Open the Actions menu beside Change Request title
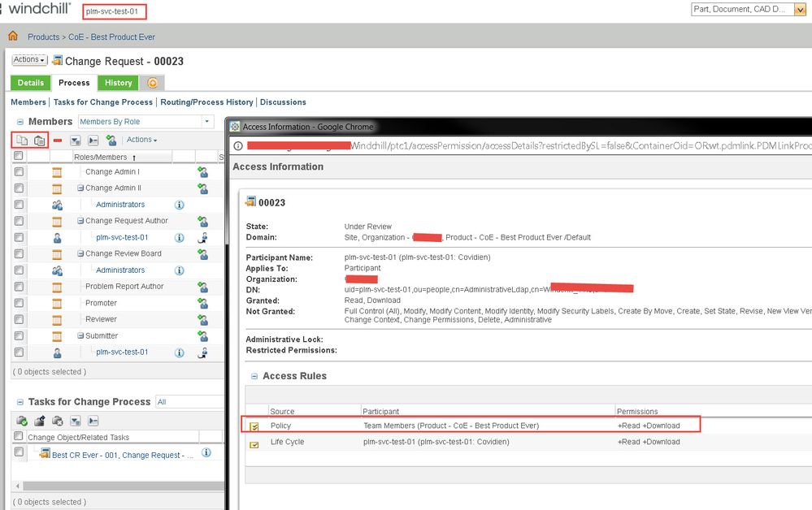 [x=28, y=60]
